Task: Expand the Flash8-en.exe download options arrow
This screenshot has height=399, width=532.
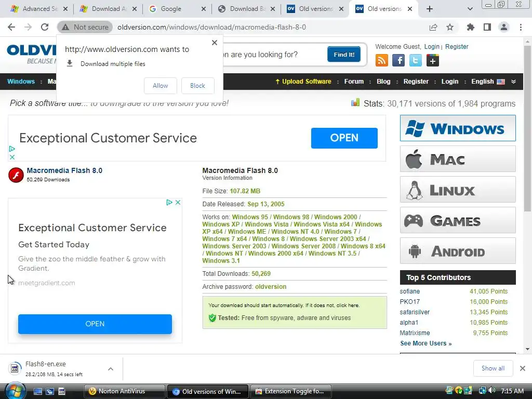Action: click(111, 369)
